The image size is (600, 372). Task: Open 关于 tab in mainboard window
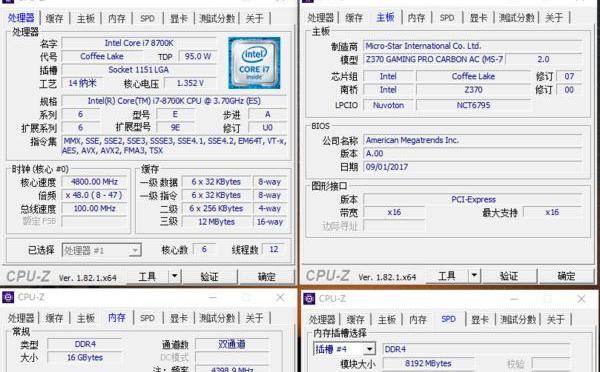point(554,17)
